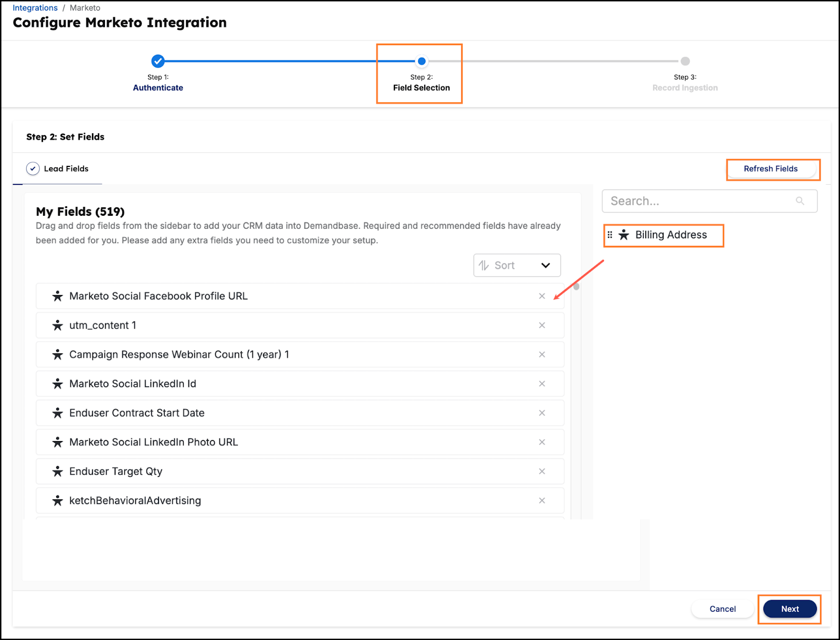Select Field Selection step label

click(422, 88)
